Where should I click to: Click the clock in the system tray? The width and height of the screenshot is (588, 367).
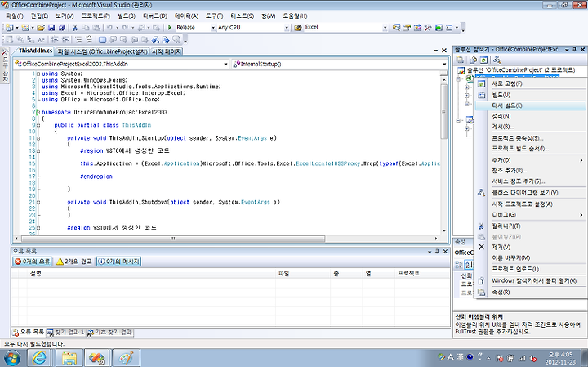coord(560,358)
